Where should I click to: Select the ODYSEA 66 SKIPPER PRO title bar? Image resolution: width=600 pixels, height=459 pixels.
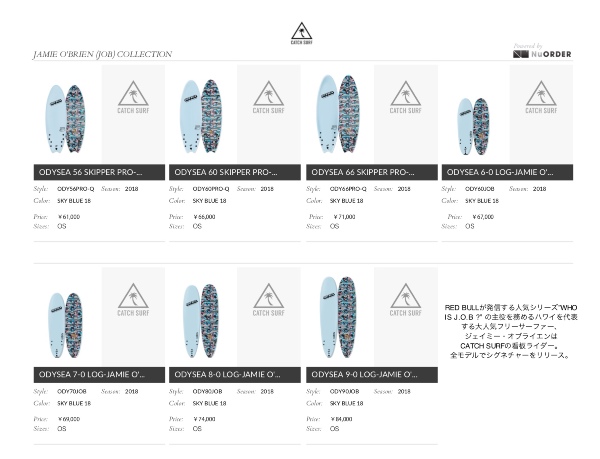click(371, 172)
